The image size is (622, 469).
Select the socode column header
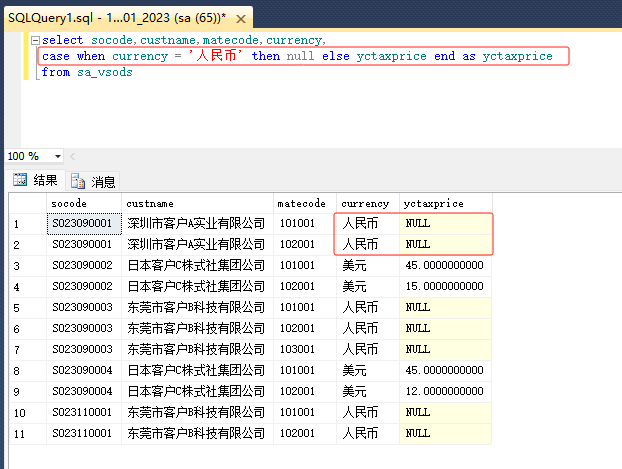pos(83,203)
